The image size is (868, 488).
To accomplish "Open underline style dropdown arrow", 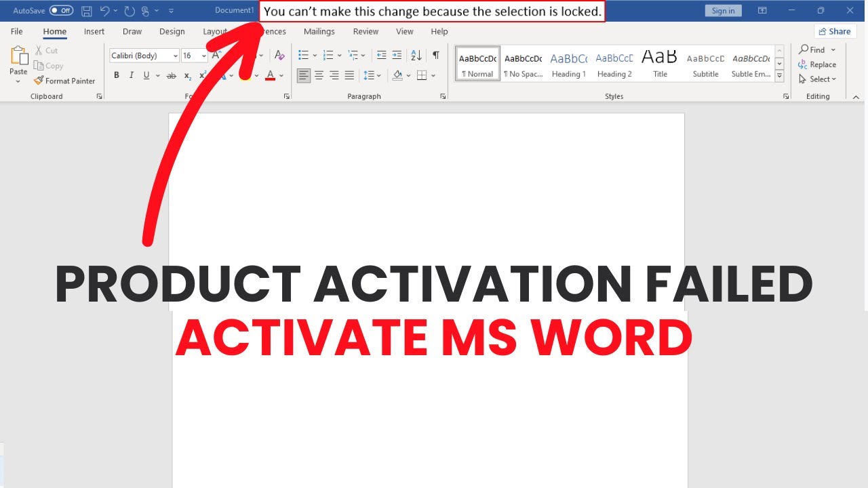I will [157, 75].
